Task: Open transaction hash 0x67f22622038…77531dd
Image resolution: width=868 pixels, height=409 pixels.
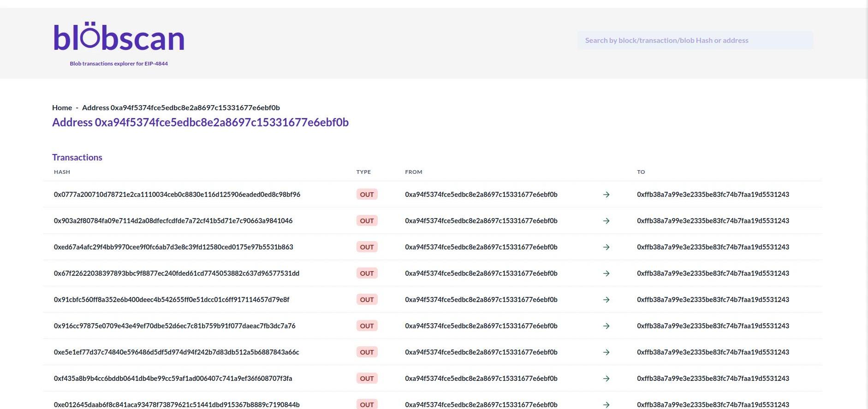Action: (x=177, y=273)
